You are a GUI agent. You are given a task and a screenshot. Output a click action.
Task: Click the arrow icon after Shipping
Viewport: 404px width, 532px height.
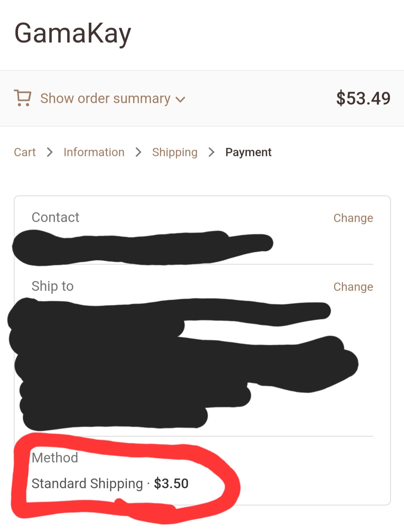211,152
